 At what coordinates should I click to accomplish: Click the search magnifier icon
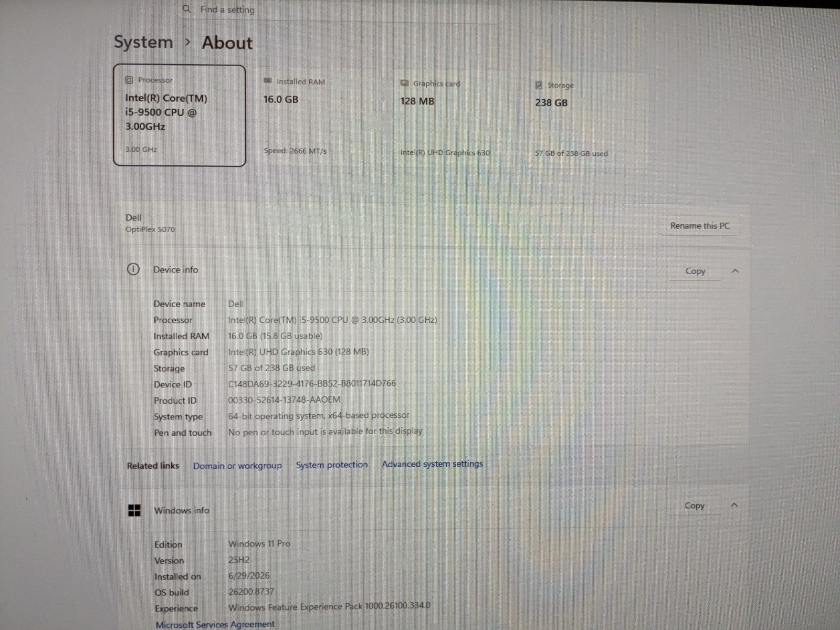click(x=186, y=9)
